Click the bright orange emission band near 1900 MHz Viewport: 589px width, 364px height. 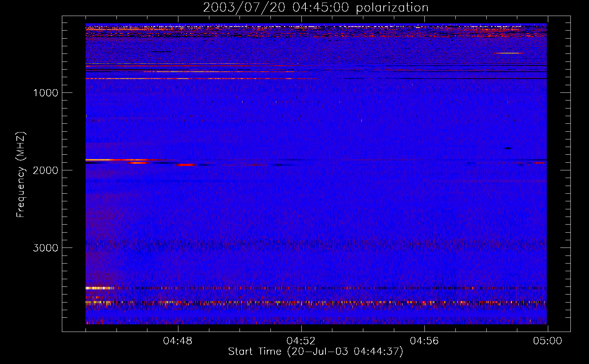click(122, 160)
